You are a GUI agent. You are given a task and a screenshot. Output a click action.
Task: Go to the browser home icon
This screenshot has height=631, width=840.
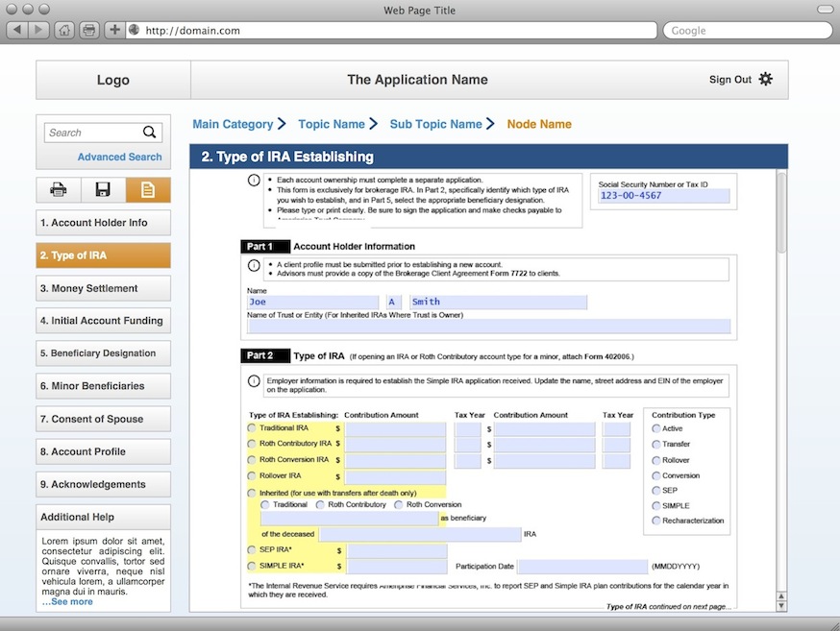click(x=64, y=30)
